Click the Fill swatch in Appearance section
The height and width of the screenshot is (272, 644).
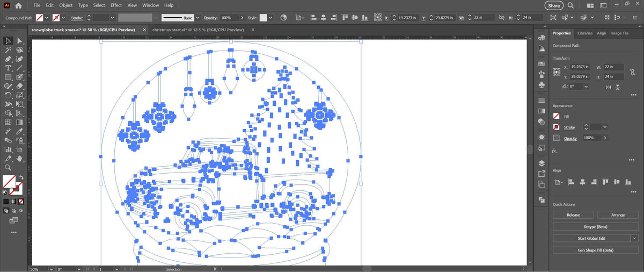coord(557,116)
